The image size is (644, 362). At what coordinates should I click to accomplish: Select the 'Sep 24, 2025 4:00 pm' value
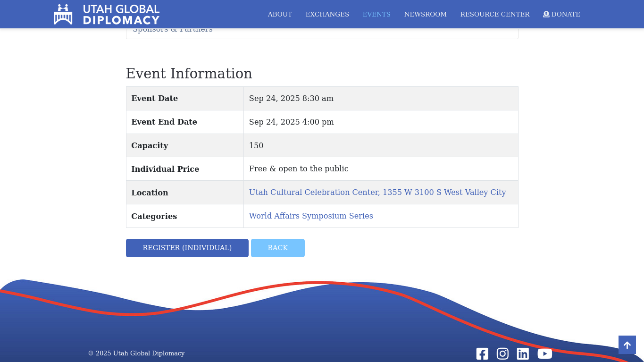[x=291, y=122]
